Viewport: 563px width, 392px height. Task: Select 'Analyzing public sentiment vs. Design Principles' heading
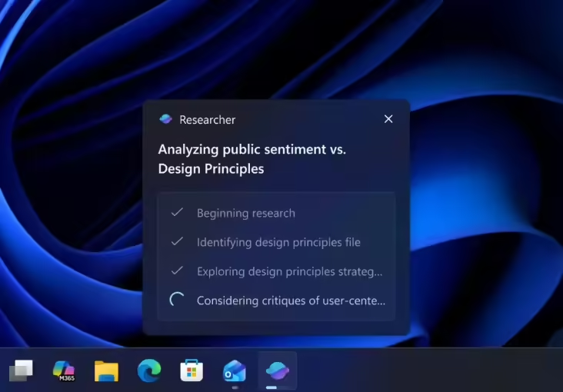click(252, 159)
